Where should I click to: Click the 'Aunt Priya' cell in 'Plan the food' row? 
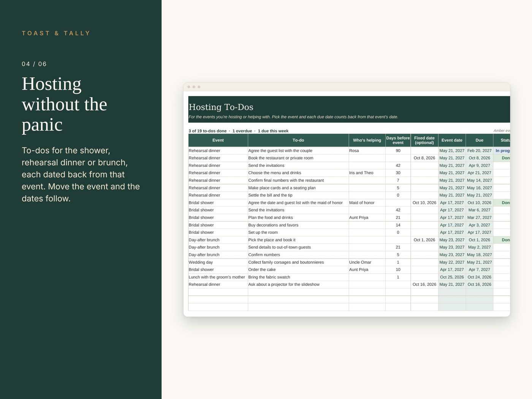[367, 218]
